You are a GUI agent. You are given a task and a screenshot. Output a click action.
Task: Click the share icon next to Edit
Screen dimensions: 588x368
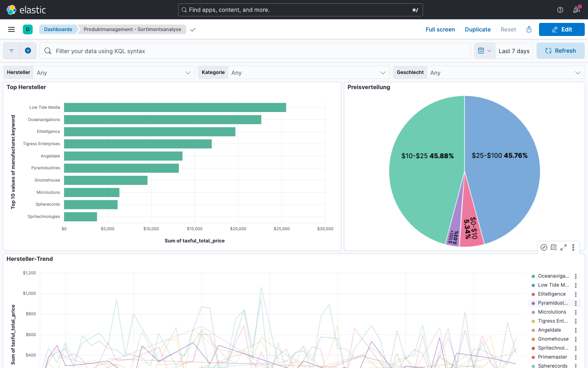click(x=529, y=29)
